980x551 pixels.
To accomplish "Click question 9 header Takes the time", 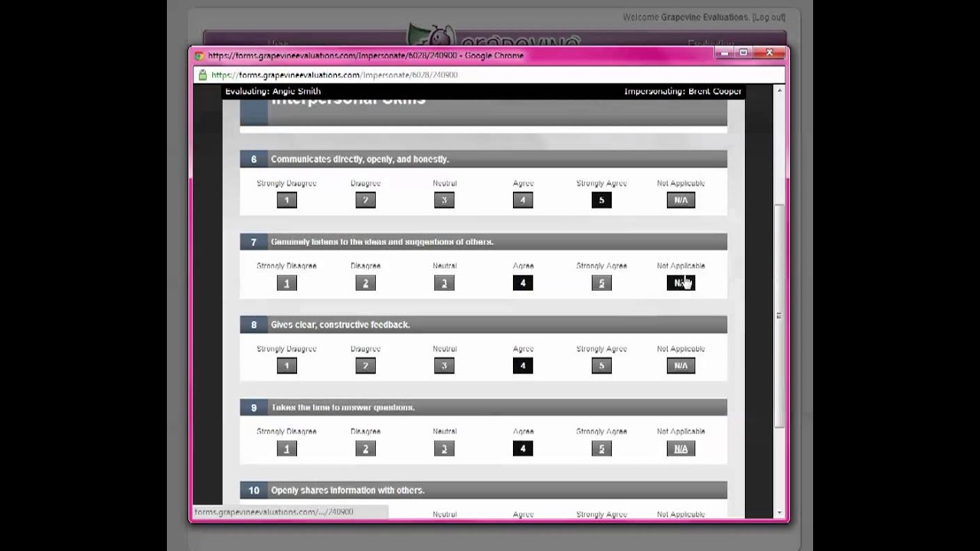I will [483, 407].
